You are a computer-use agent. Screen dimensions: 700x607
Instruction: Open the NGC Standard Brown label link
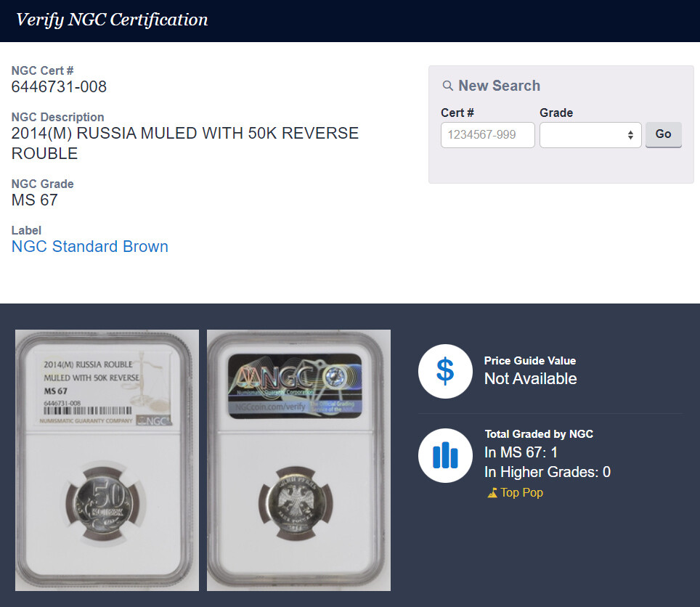coord(90,246)
